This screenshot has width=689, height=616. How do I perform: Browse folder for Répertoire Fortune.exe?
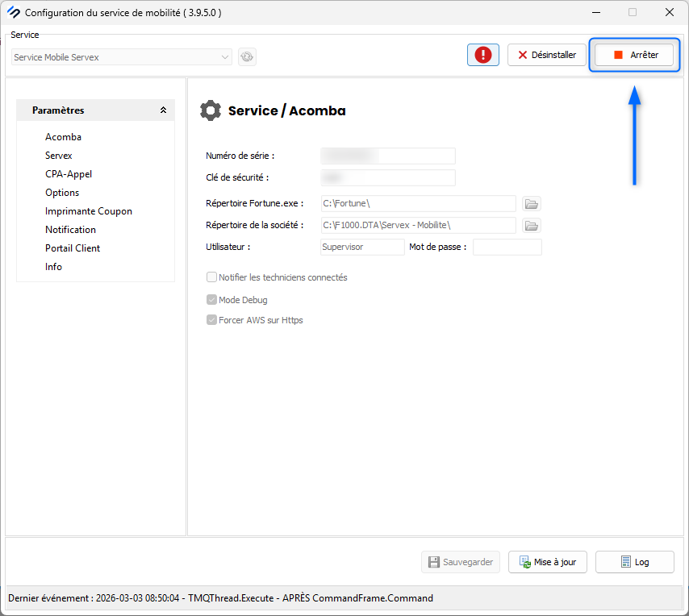point(532,203)
